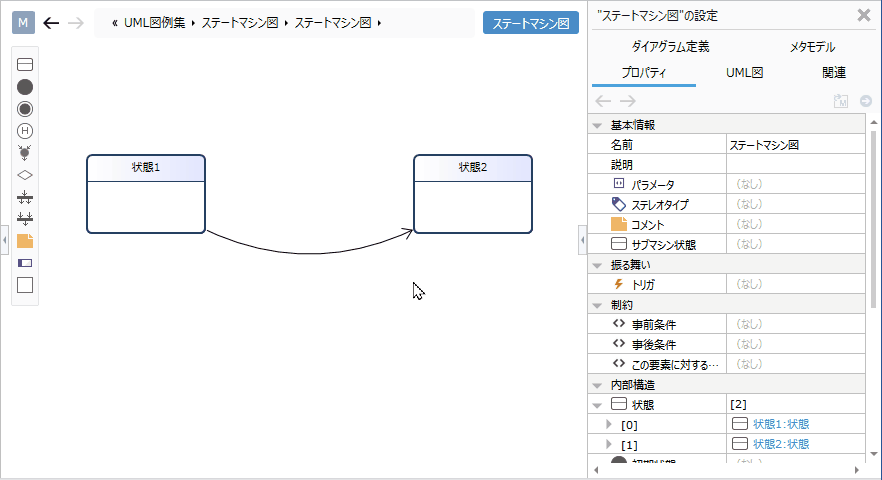Select the empty Rectangle tool
This screenshot has height=480, width=882.
pyautogui.click(x=25, y=285)
